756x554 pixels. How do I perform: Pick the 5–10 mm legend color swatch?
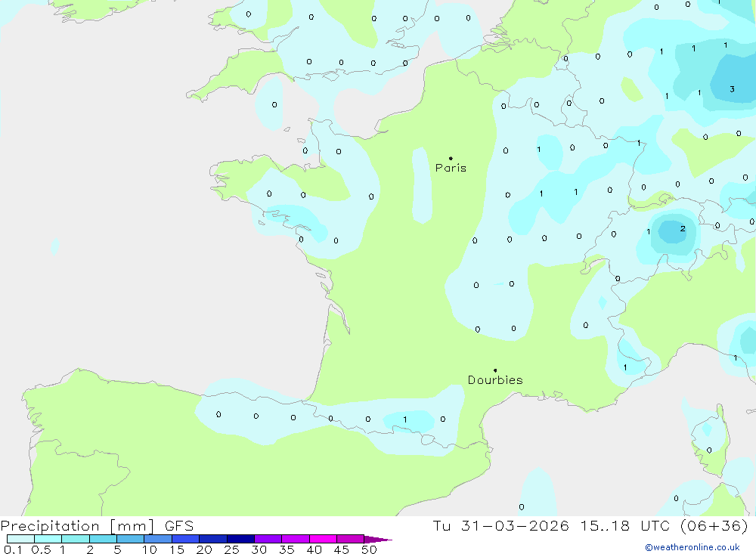coord(130,539)
